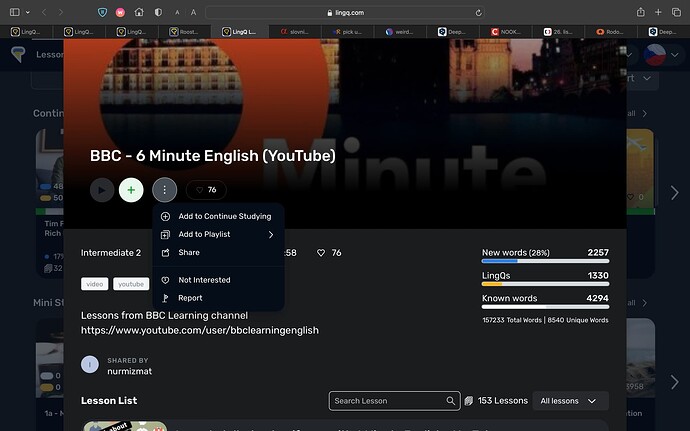
Task: Select the video tag
Action: click(x=95, y=284)
